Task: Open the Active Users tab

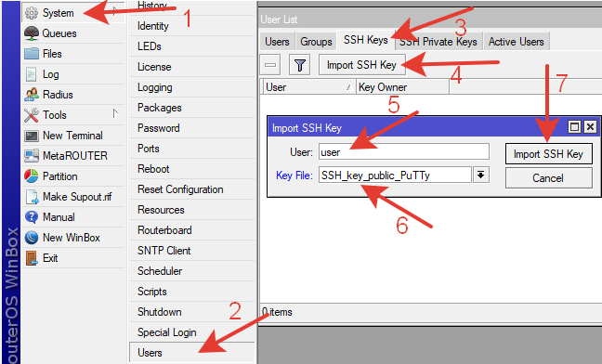Action: click(516, 42)
